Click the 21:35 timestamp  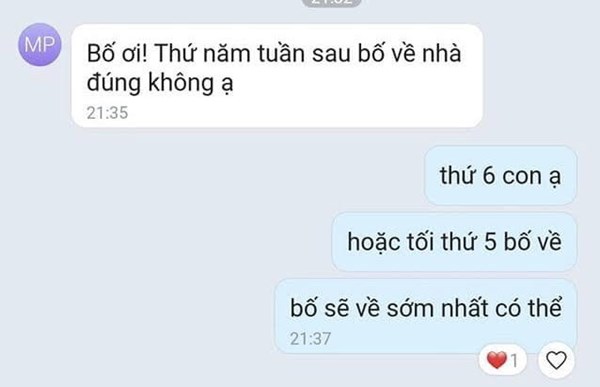pos(107,113)
